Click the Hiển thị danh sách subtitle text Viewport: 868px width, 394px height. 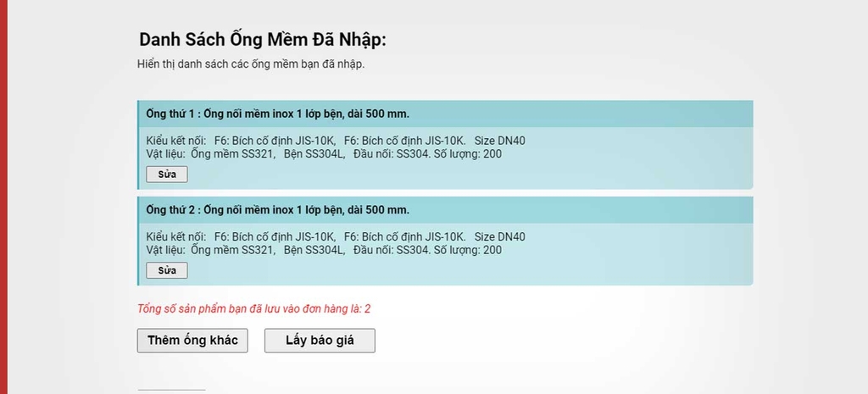coord(251,64)
